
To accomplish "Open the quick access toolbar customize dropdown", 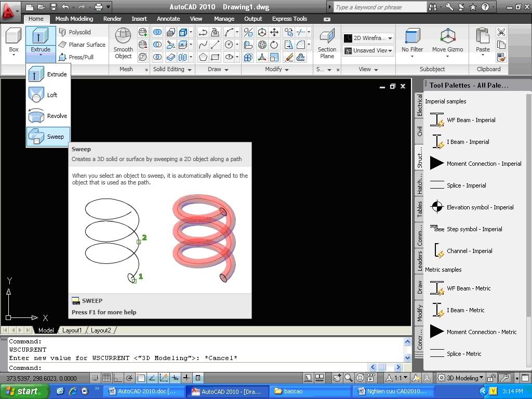I will coord(108,7).
